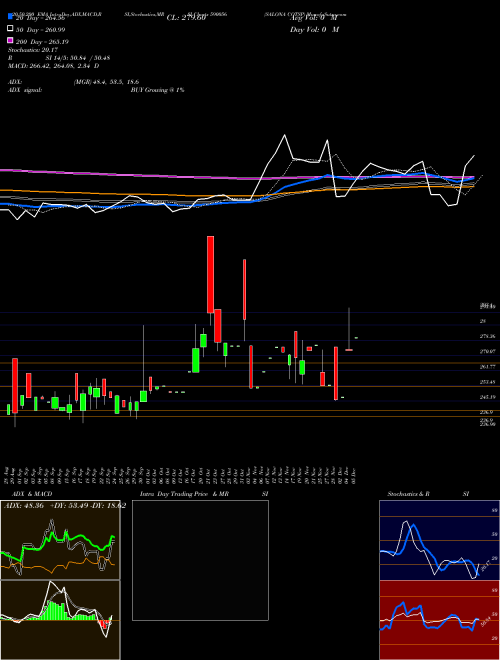Click the white 50 Day EMA legend swatch
The height and width of the screenshot is (660, 500).
10,29
